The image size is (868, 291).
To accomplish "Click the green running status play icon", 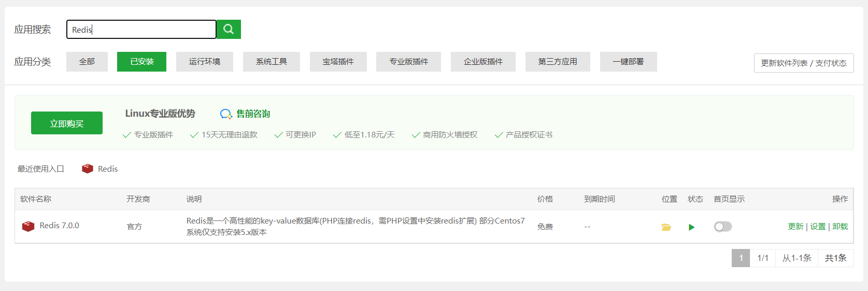I will 691,227.
